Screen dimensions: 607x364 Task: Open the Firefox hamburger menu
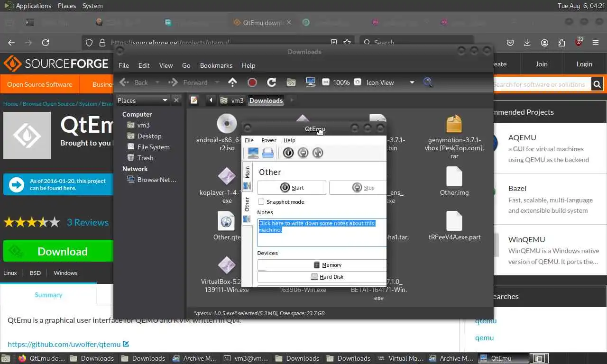(x=596, y=43)
